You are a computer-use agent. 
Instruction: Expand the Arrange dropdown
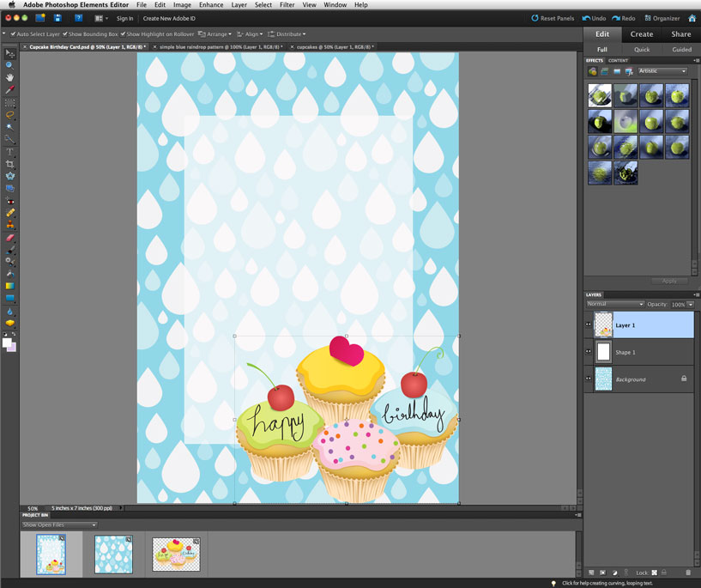coord(215,34)
